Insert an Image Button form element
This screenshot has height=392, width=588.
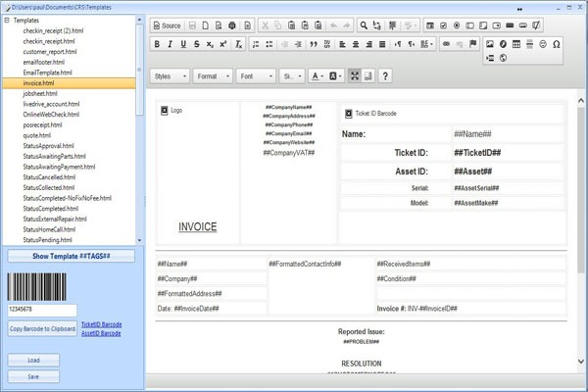(x=522, y=25)
